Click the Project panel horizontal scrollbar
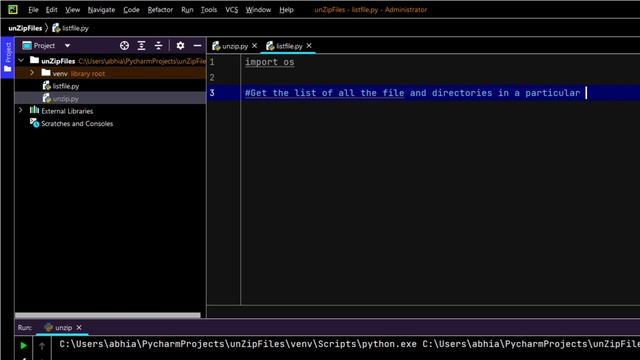 click(108, 315)
